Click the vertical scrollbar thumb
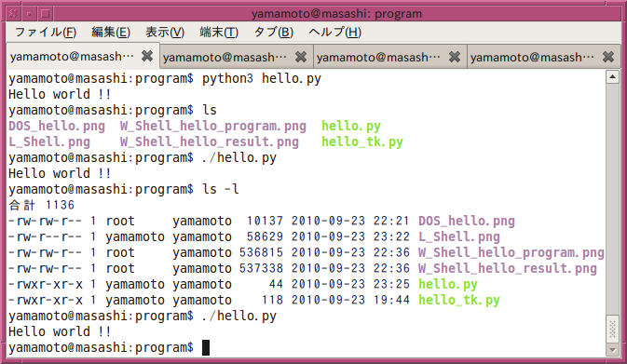 (612, 330)
